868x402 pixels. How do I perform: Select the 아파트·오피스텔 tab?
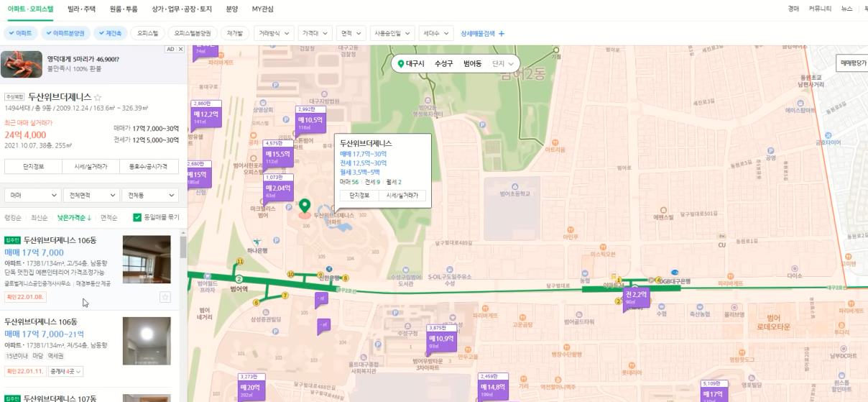[x=30, y=9]
